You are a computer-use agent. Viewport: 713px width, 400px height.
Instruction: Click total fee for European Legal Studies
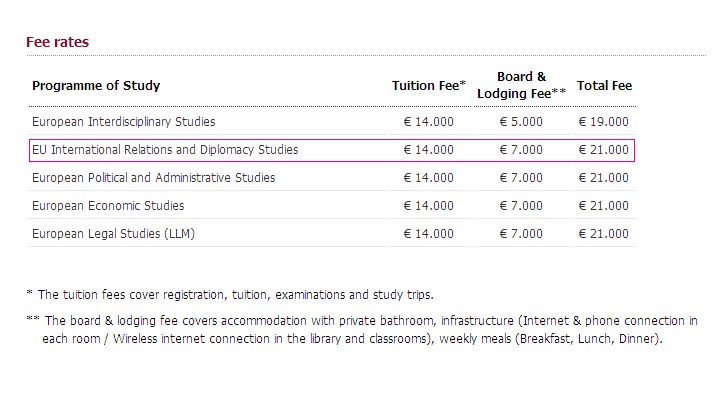point(604,234)
